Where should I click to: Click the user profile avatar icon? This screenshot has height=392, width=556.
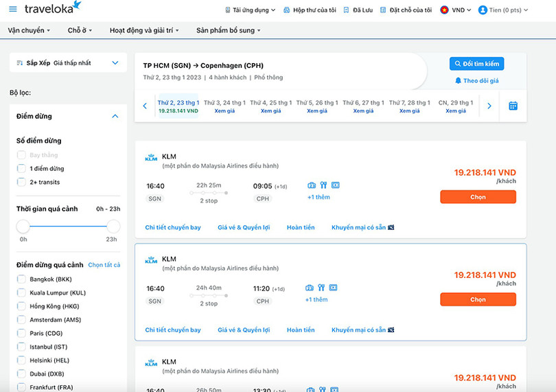483,10
